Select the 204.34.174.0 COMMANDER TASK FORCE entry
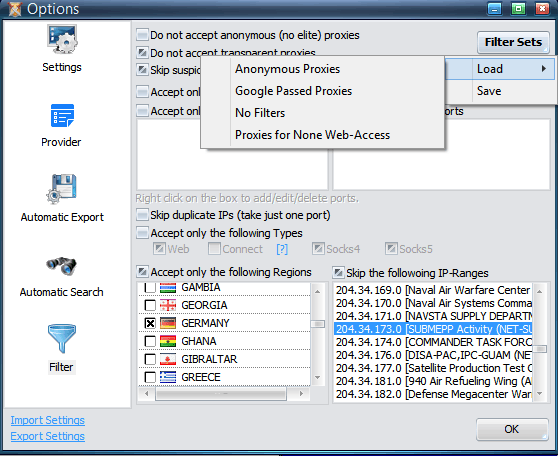The image size is (558, 456). click(433, 342)
